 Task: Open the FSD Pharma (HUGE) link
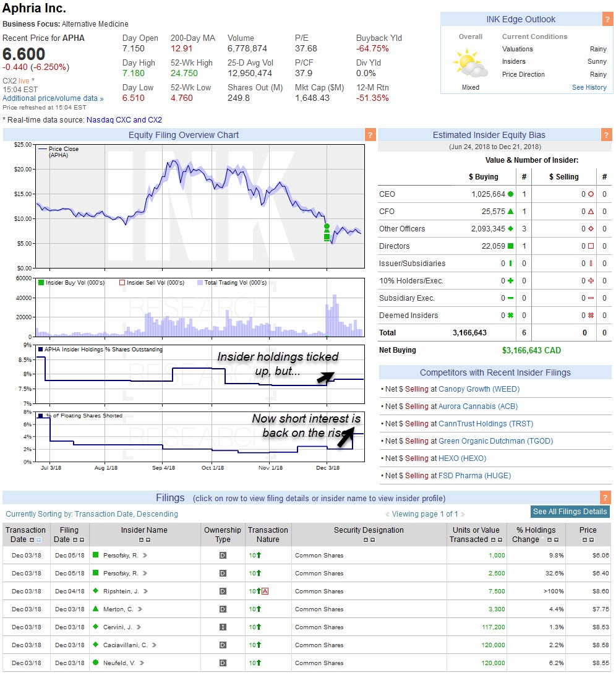click(475, 476)
